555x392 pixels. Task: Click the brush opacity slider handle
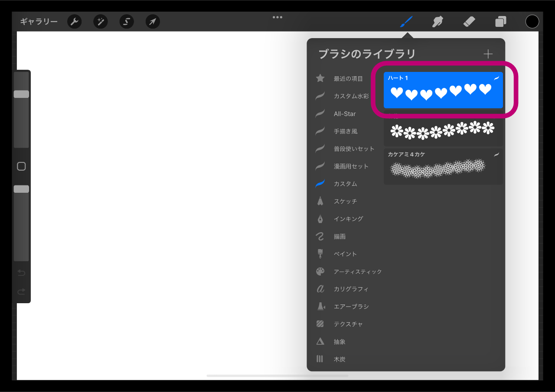pos(21,189)
